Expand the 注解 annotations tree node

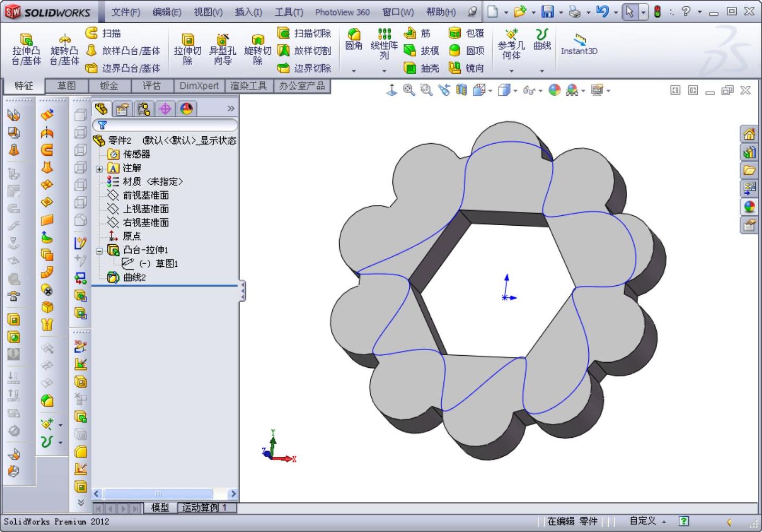coord(99,168)
